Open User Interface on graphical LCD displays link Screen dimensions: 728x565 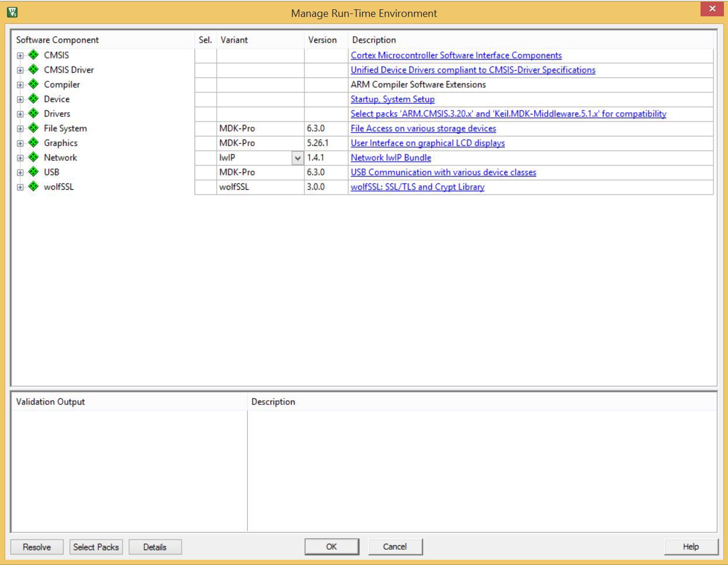click(x=428, y=143)
